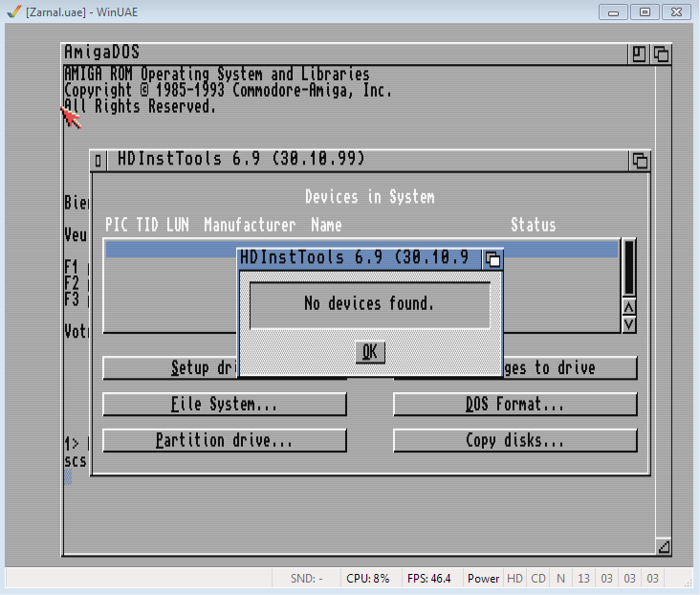Click the HDInstTools main window depth gadget
Screen dimensions: 700x595
pos(640,161)
